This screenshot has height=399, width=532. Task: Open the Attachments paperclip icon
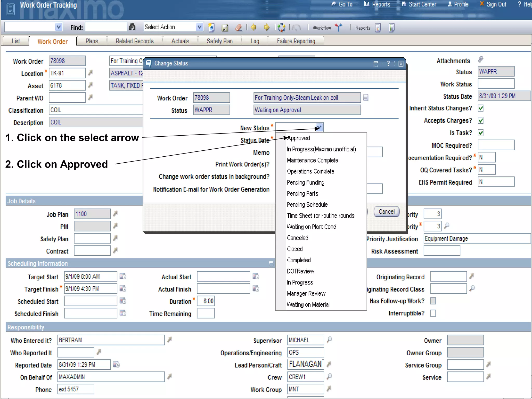coord(481,60)
